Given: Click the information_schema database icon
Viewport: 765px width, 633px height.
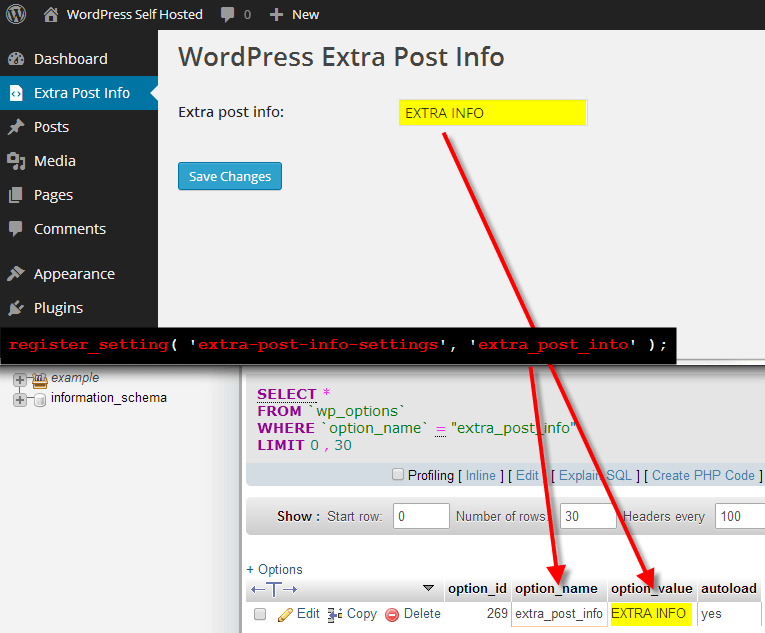Looking at the screenshot, I should (40, 400).
